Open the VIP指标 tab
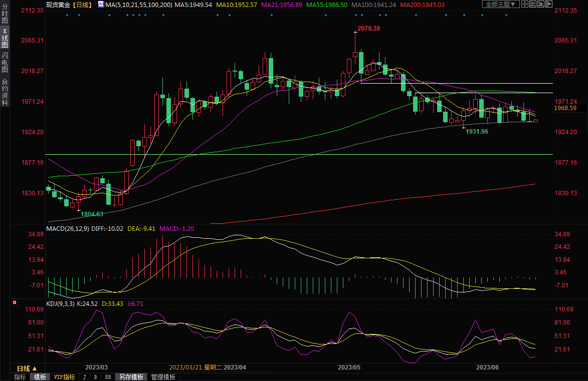588x381 pixels. point(64,377)
